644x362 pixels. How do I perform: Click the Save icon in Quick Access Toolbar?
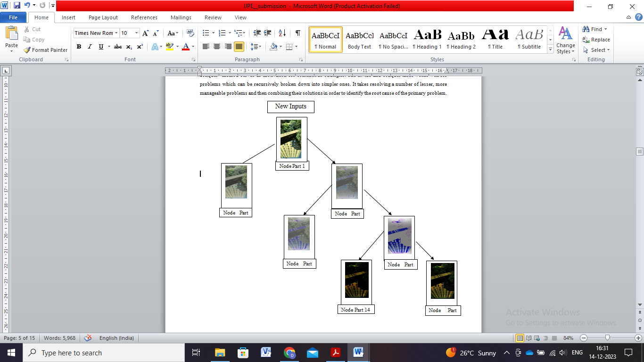click(x=17, y=6)
